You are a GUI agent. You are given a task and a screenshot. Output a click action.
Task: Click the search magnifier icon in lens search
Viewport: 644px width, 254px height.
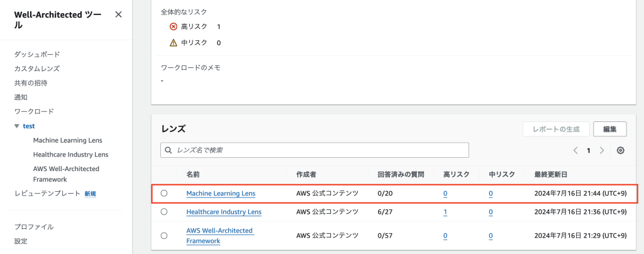[x=168, y=150]
